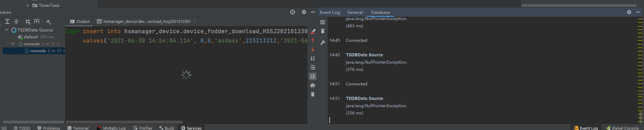Click the print icon in output toolbar
This screenshot has width=644, height=130.
click(313, 85)
